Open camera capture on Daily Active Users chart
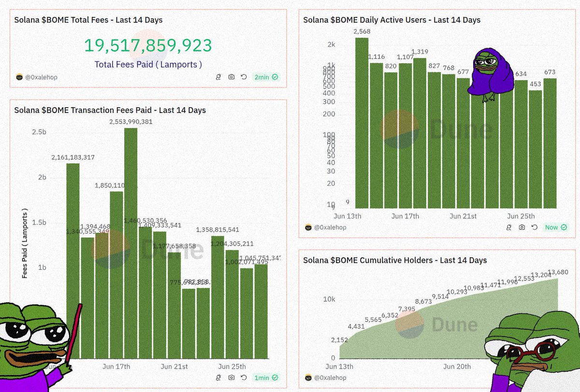Screen dimensions: 580x392 coord(522,227)
